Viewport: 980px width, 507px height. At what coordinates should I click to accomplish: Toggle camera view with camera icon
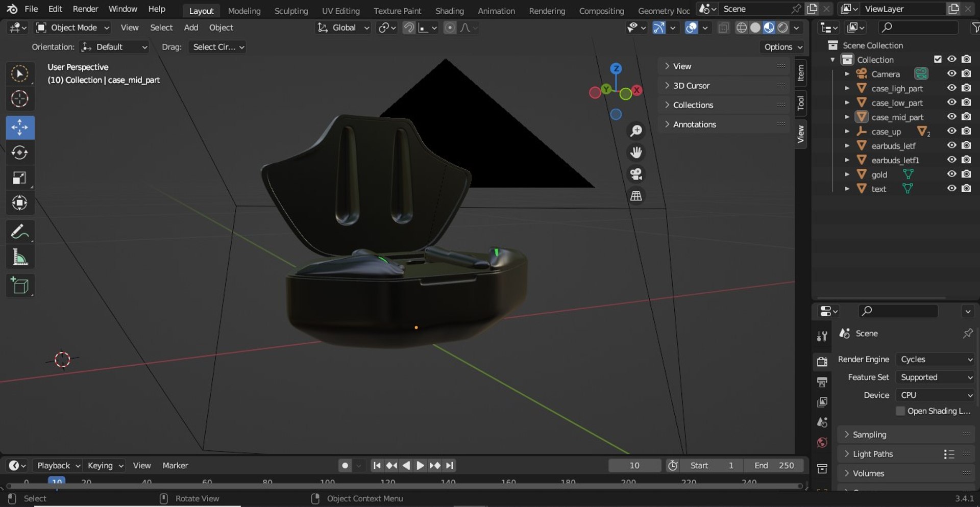click(x=636, y=174)
